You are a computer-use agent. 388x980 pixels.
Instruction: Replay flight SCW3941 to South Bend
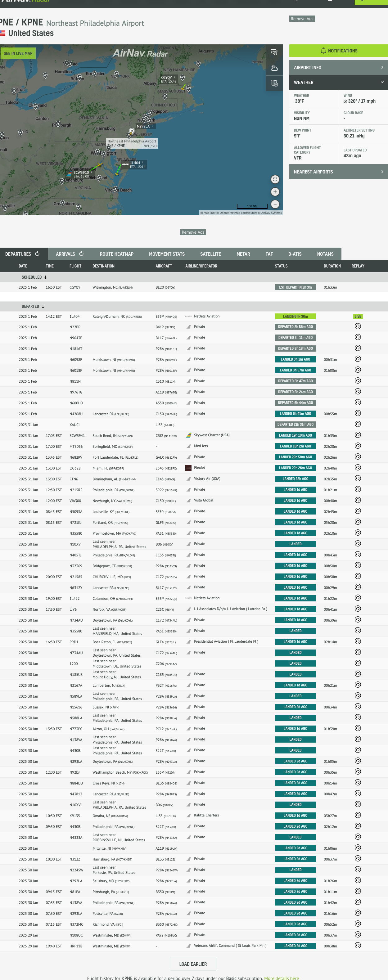coord(358,435)
